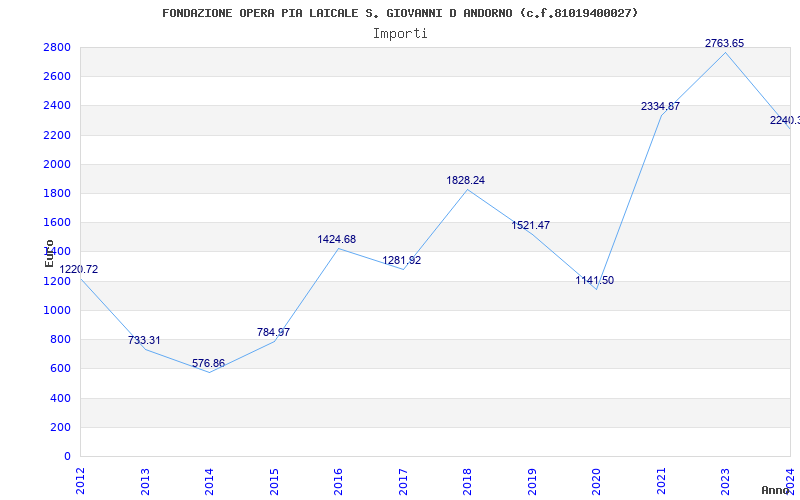Select the year 2023 axis label

click(726, 482)
